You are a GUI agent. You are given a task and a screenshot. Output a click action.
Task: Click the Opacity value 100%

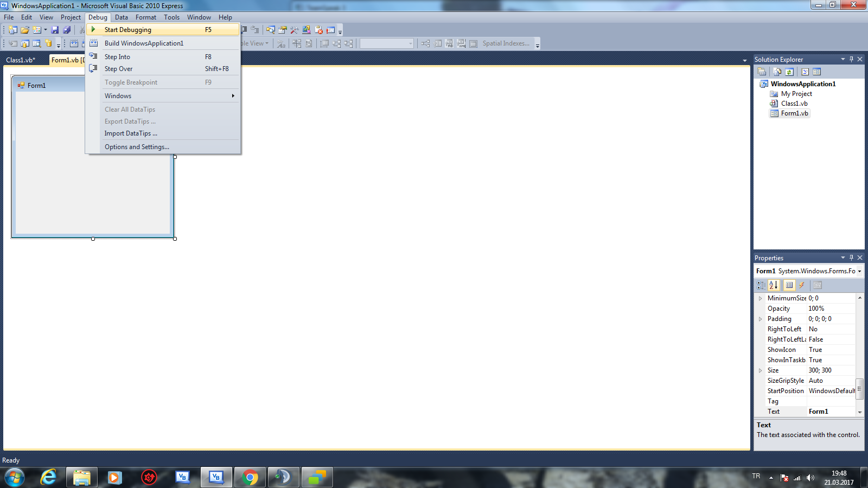[831, 309]
